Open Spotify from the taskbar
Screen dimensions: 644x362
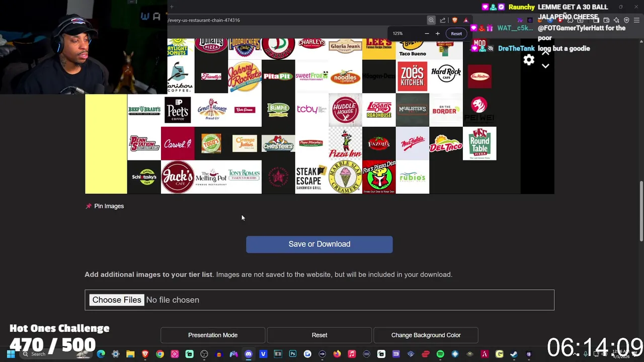coord(440,354)
